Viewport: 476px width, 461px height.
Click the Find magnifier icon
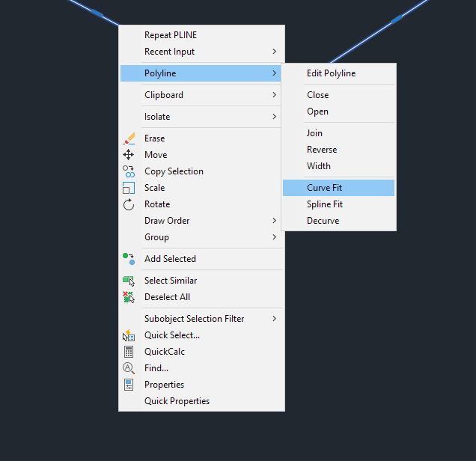click(129, 368)
